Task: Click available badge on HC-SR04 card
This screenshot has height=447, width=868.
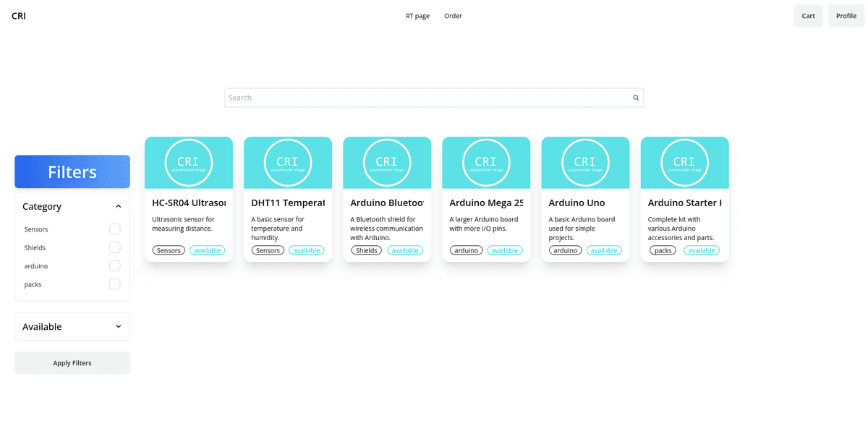Action: (208, 250)
